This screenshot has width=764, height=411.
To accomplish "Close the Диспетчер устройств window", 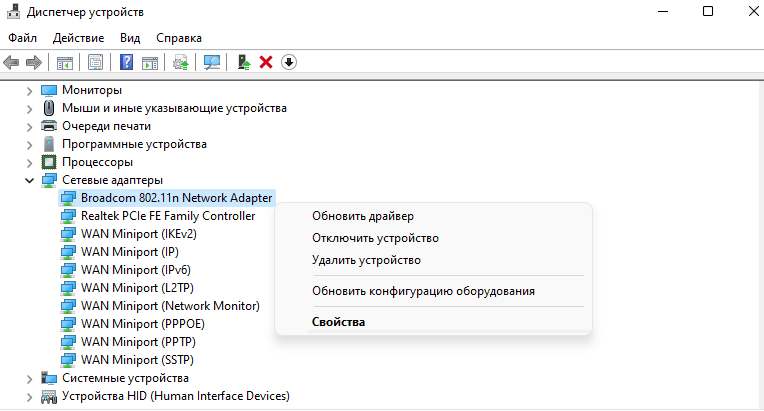I will coord(753,11).
